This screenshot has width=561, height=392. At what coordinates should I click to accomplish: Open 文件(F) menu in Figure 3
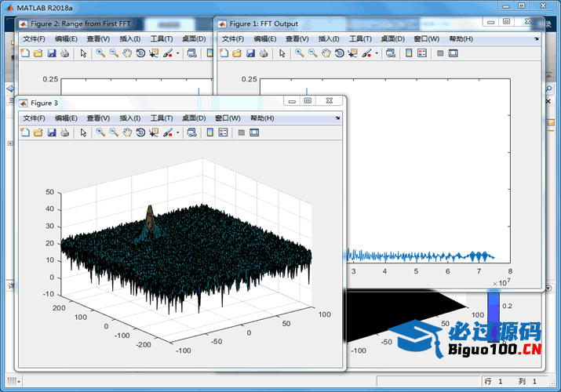(x=34, y=118)
